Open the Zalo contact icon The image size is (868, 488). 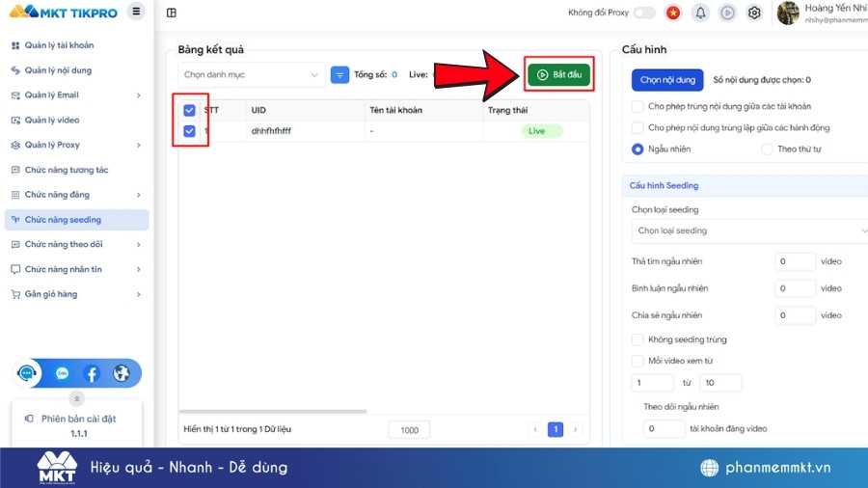click(62, 373)
